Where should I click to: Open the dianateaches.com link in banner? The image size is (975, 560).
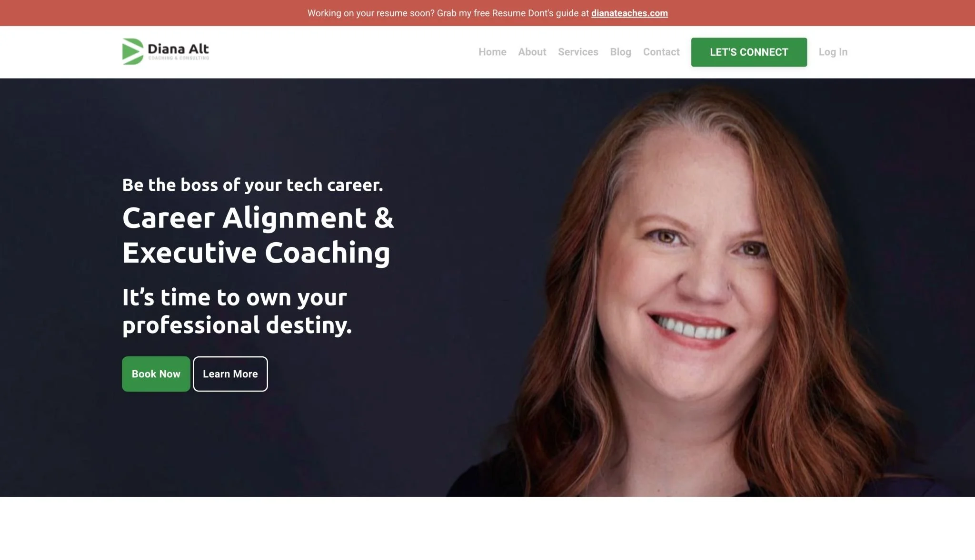click(x=629, y=13)
